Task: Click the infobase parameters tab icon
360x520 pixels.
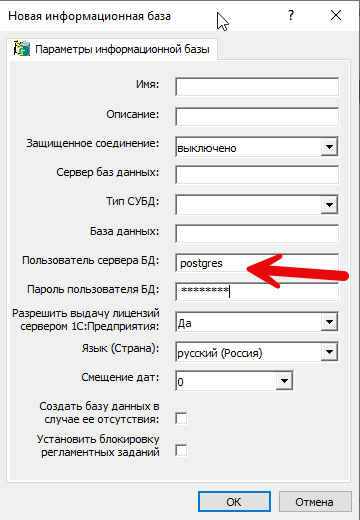Action: [22, 49]
